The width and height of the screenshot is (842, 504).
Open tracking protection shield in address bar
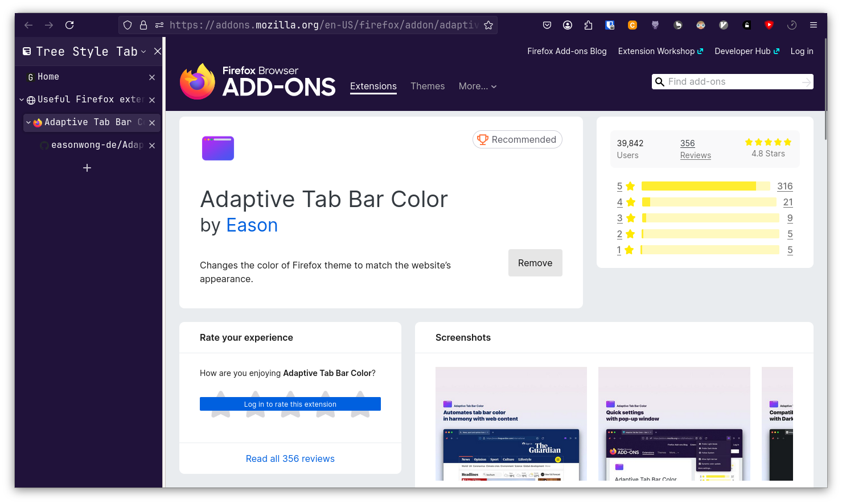(128, 25)
